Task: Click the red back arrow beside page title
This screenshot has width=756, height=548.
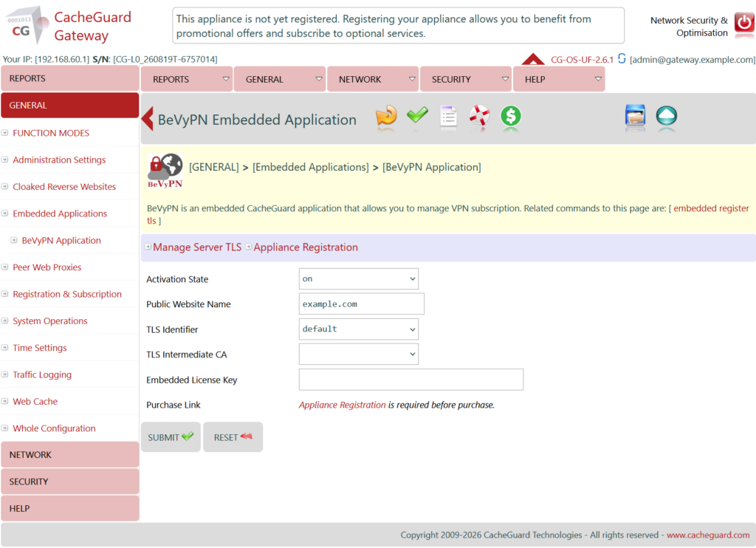Action: pos(148,119)
